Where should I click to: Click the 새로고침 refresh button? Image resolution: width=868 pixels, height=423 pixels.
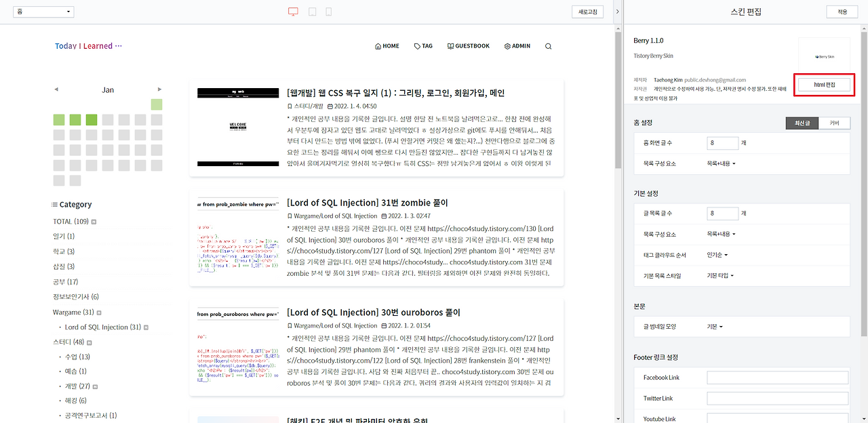(587, 12)
